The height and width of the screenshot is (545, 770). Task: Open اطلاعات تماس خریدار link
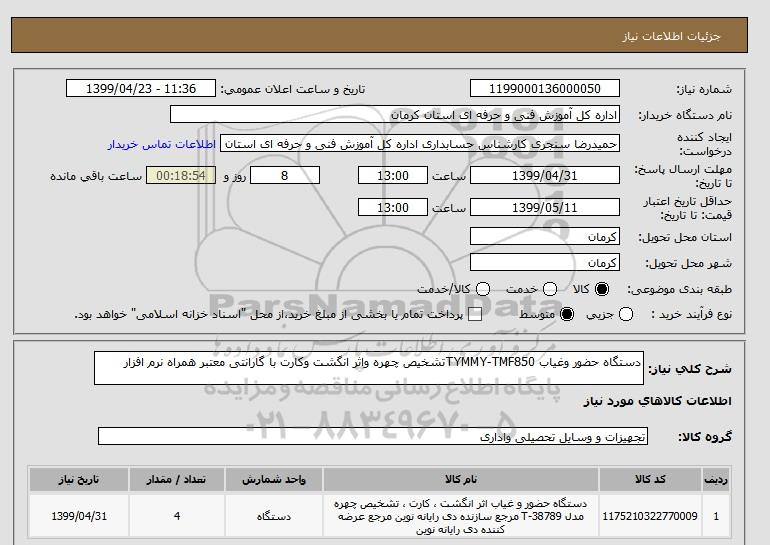(162, 145)
